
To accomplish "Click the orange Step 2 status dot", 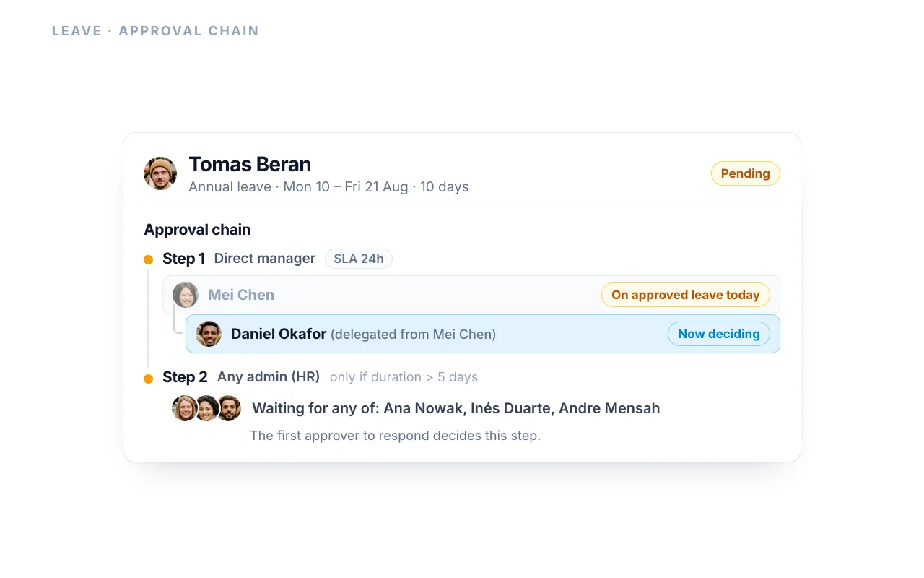I will [x=148, y=378].
